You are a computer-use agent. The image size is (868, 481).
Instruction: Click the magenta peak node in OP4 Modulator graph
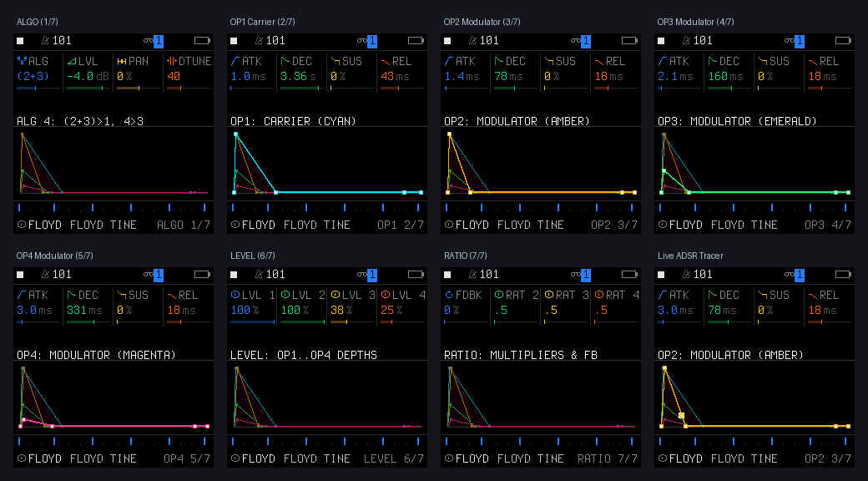point(24,419)
